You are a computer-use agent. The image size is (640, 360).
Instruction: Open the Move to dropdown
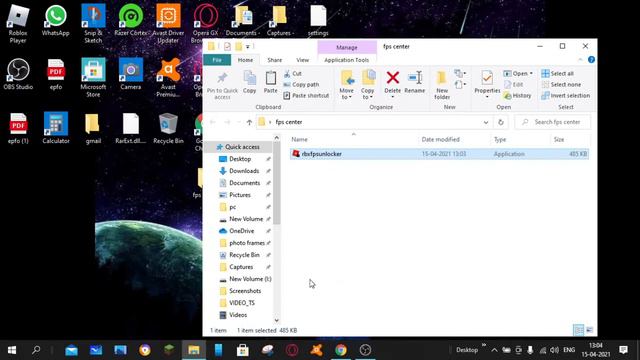tap(347, 85)
